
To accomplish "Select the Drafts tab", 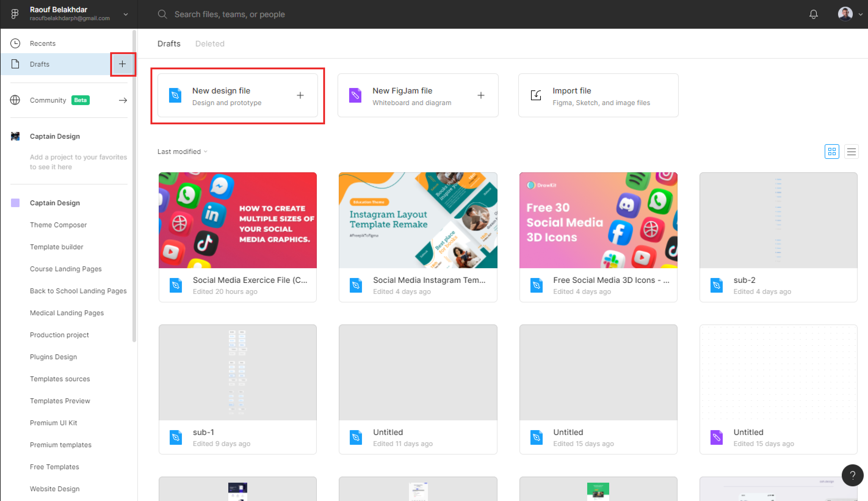I will 169,43.
